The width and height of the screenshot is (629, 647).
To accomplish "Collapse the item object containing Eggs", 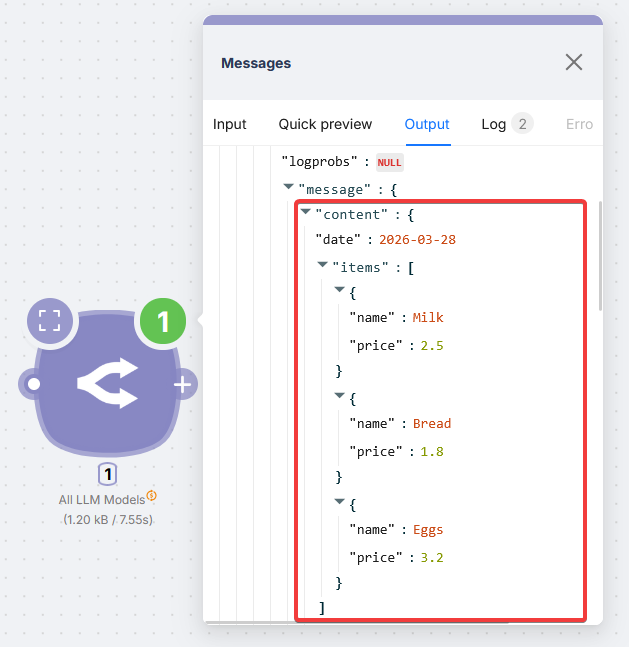I will [339, 502].
